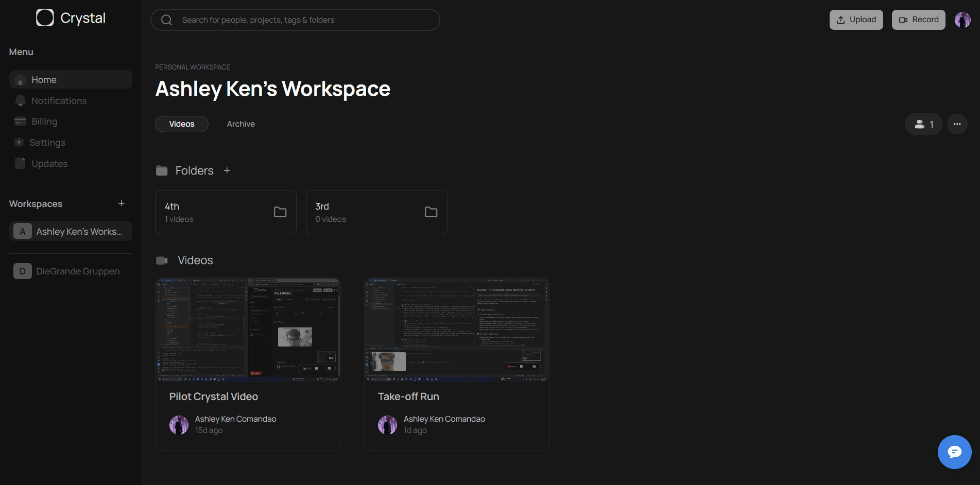Open the Updates icon in the sidebar
The image size is (980, 485).
[x=20, y=163]
